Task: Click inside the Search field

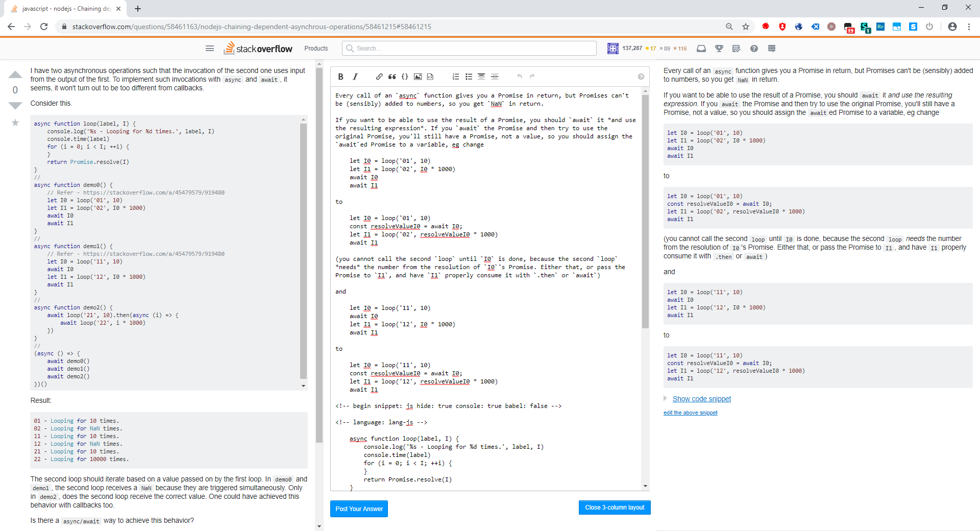Action: tap(469, 48)
